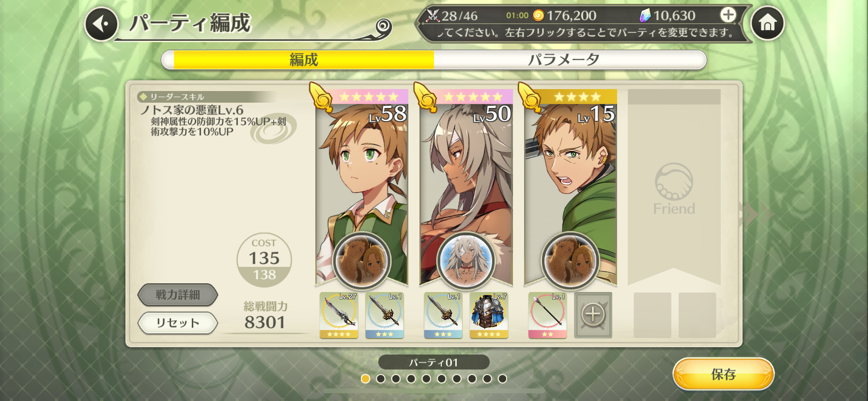Image resolution: width=868 pixels, height=401 pixels.
Task: Select the Lv.7 armor equipment icon
Action: point(489,315)
